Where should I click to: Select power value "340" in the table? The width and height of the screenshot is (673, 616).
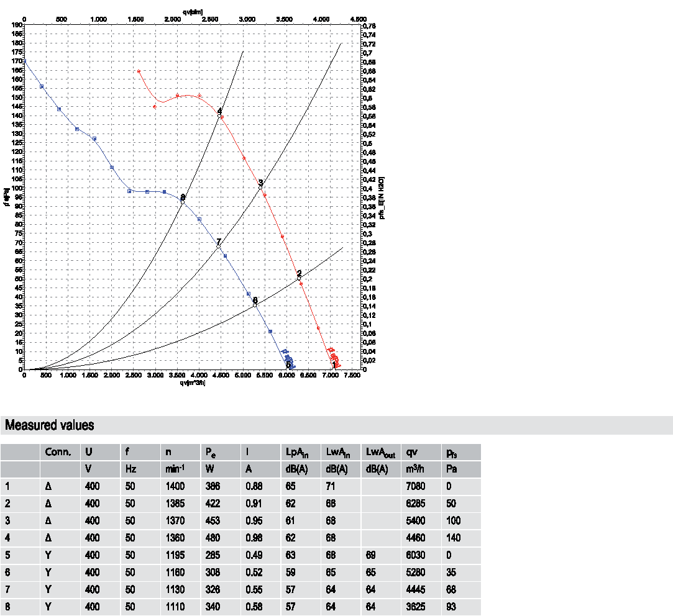[x=213, y=607]
